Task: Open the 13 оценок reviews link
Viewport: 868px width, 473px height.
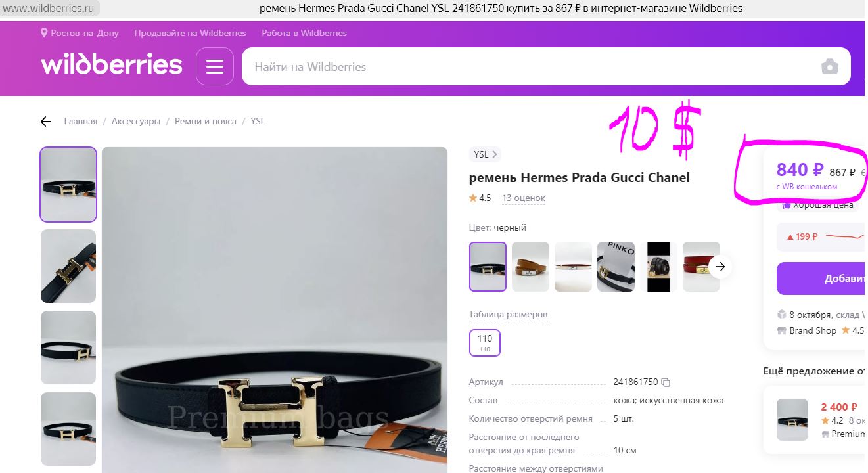Action: 524,198
